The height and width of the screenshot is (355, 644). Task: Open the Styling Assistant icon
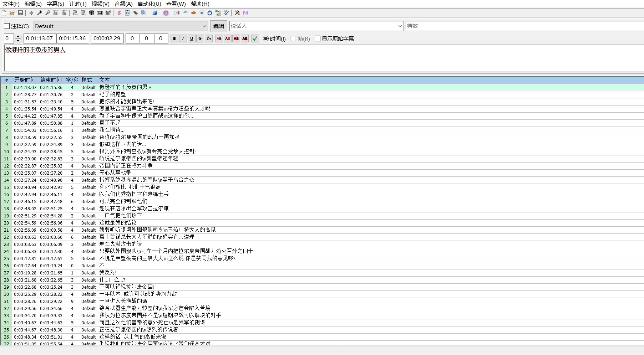185,13
